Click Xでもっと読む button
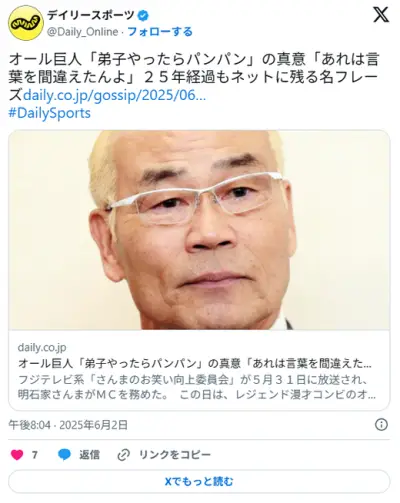This screenshot has height=503, width=400. pyautogui.click(x=199, y=481)
